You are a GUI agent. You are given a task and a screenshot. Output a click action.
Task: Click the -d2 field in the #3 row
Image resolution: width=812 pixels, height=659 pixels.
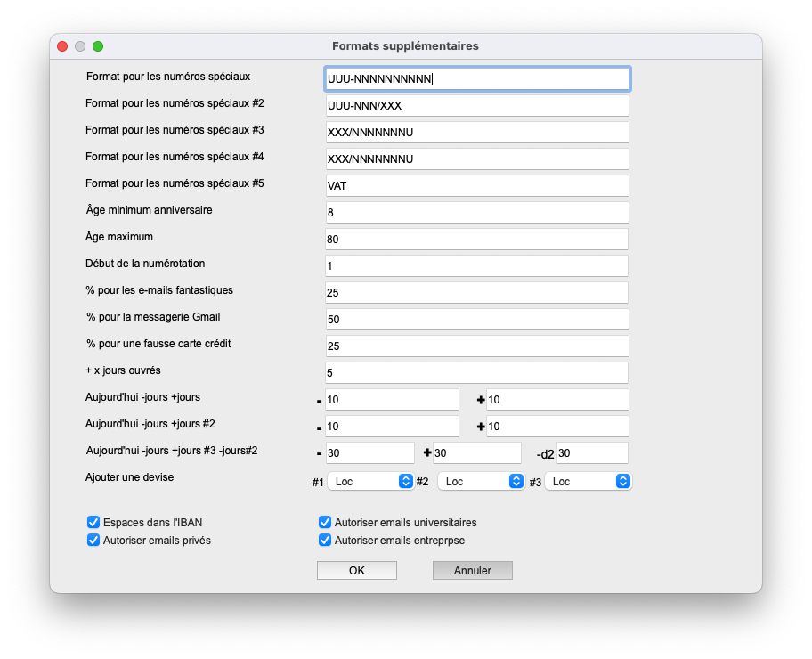click(x=592, y=452)
